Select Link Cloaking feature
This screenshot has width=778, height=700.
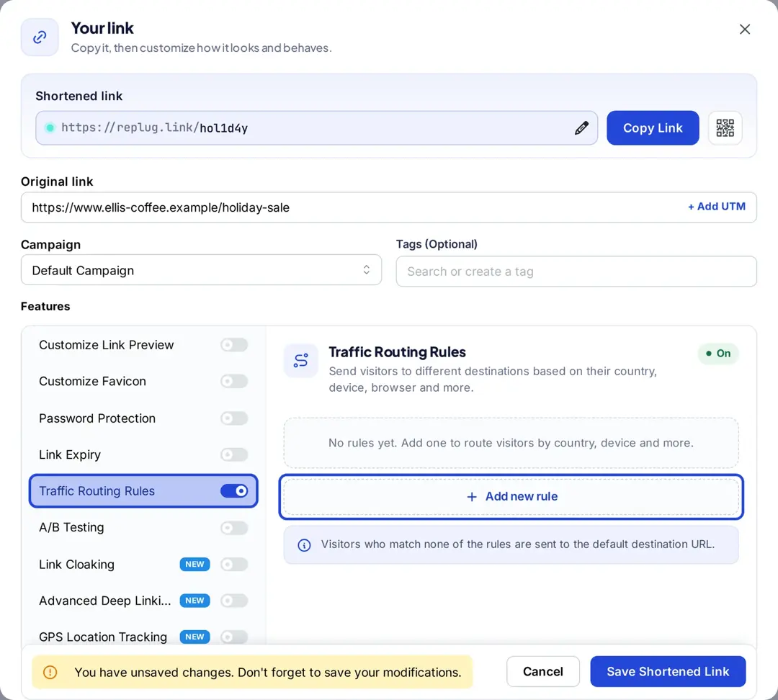pyautogui.click(x=76, y=564)
